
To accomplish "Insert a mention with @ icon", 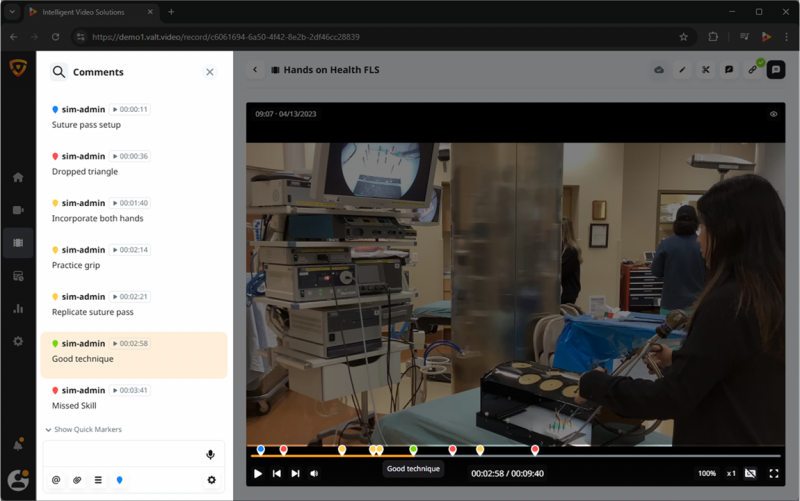I will click(56, 480).
